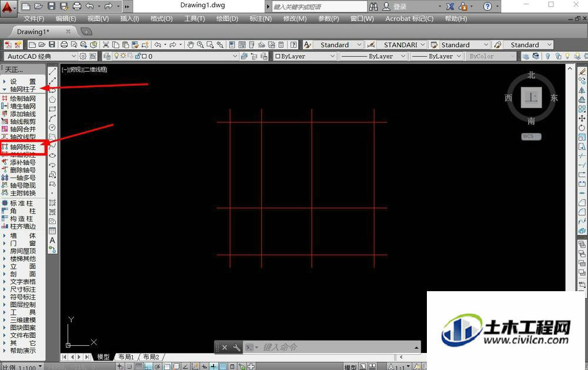Open the Help question mark icon in the standard toolbar
This screenshot has height=370, width=588.
(294, 45)
